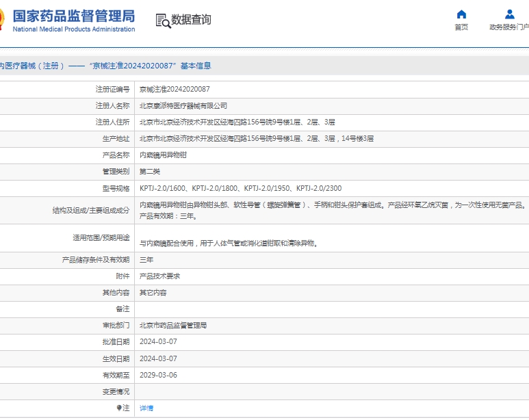529x420 pixels.
Task: Click the model specs KPTJ-2.0/1600 row value
Action: [x=240, y=188]
